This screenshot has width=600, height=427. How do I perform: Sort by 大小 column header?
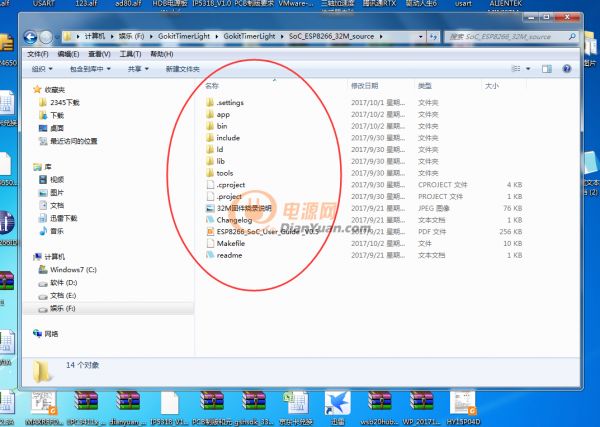click(492, 86)
